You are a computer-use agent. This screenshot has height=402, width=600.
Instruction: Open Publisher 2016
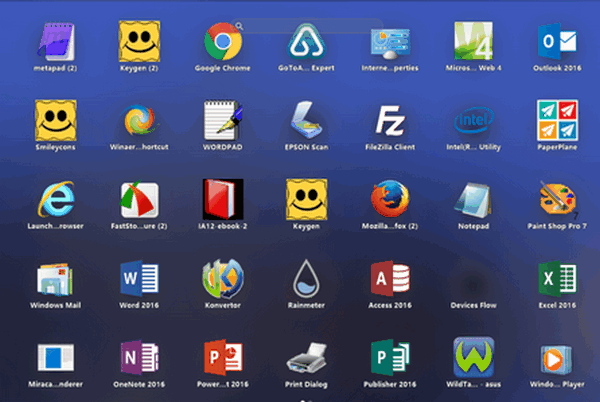tap(390, 358)
